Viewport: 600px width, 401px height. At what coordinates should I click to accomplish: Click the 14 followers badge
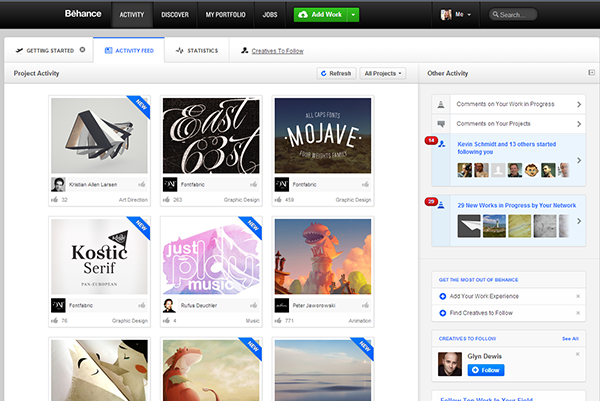tap(431, 140)
